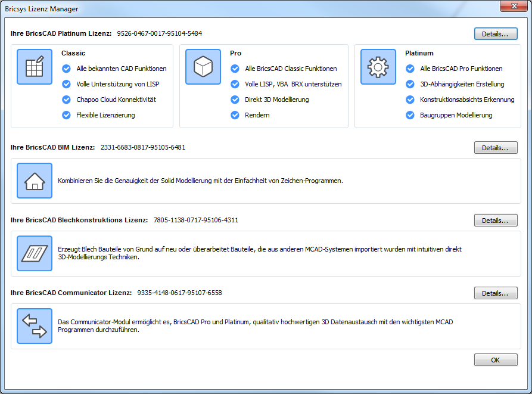
Task: Show Details for Blechkonstruktions license
Action: [x=496, y=221]
